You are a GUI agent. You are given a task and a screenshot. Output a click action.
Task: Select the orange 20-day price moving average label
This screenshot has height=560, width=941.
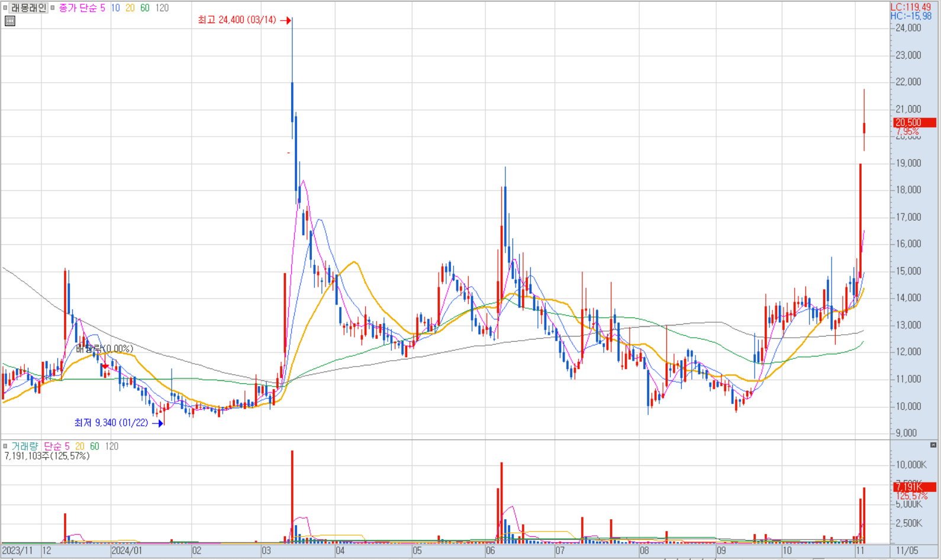(x=130, y=8)
